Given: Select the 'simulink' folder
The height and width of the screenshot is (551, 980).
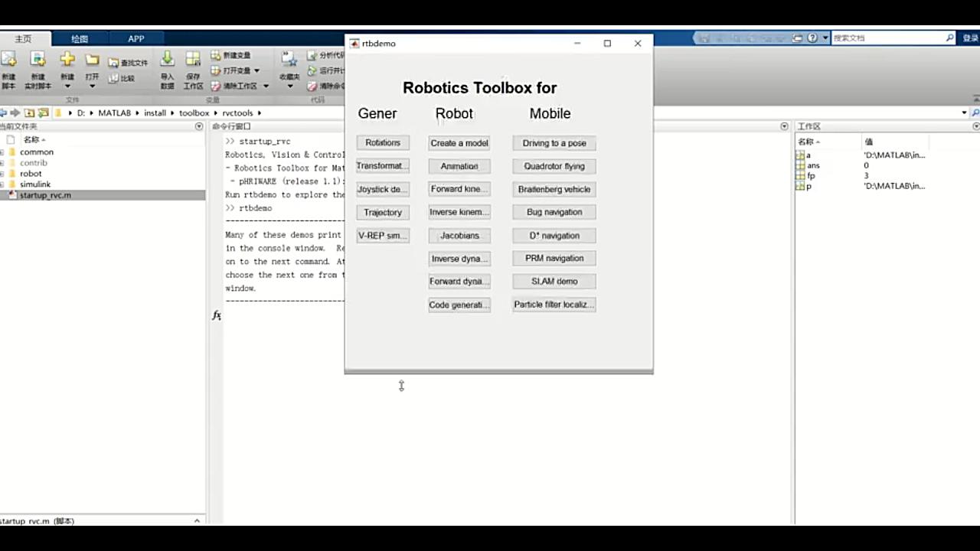Looking at the screenshot, I should pyautogui.click(x=35, y=184).
